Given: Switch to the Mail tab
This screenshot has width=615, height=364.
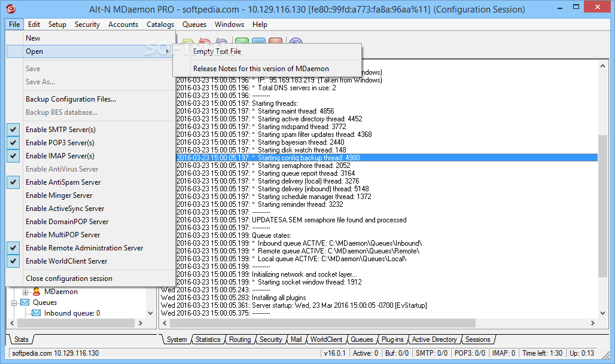Looking at the screenshot, I should 296,339.
